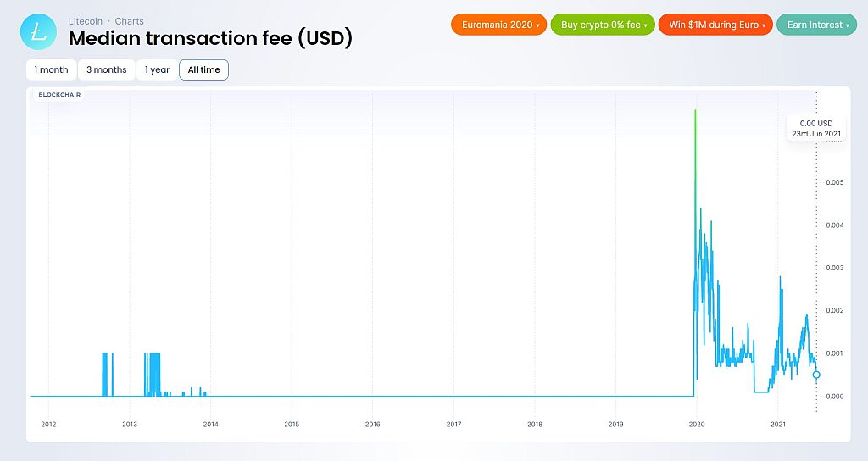The image size is (868, 461).
Task: Switch to the 3 months range
Action: [x=106, y=69]
